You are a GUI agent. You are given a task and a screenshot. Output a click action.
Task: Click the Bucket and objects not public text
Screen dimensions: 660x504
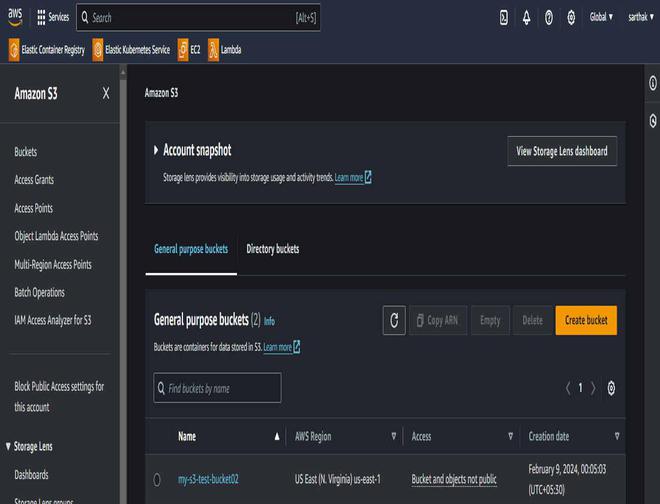point(454,479)
